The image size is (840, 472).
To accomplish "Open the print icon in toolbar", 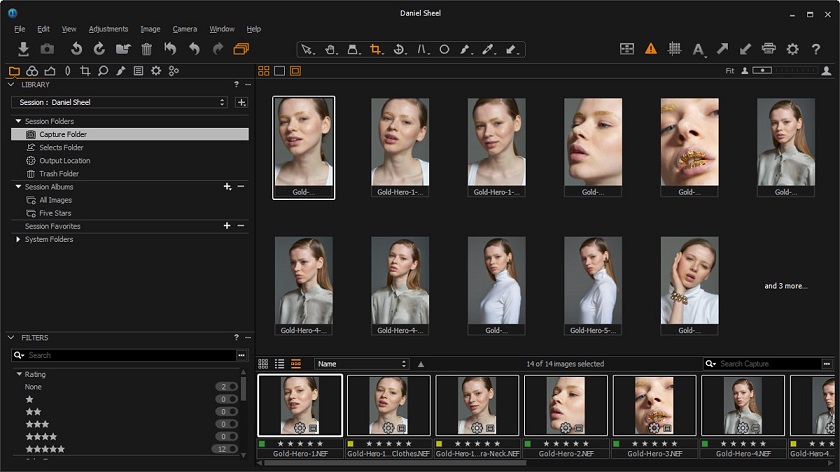I will tap(768, 48).
